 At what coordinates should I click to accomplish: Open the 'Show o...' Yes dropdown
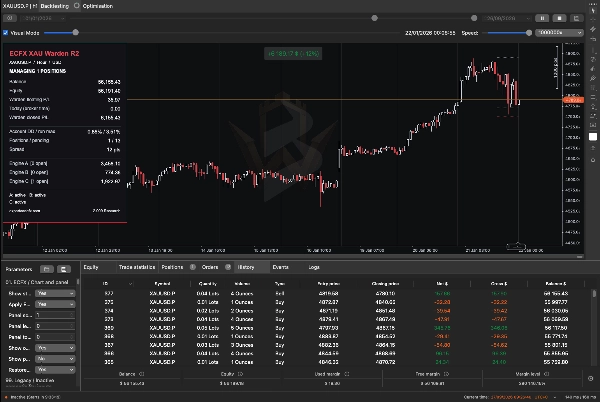coord(55,348)
